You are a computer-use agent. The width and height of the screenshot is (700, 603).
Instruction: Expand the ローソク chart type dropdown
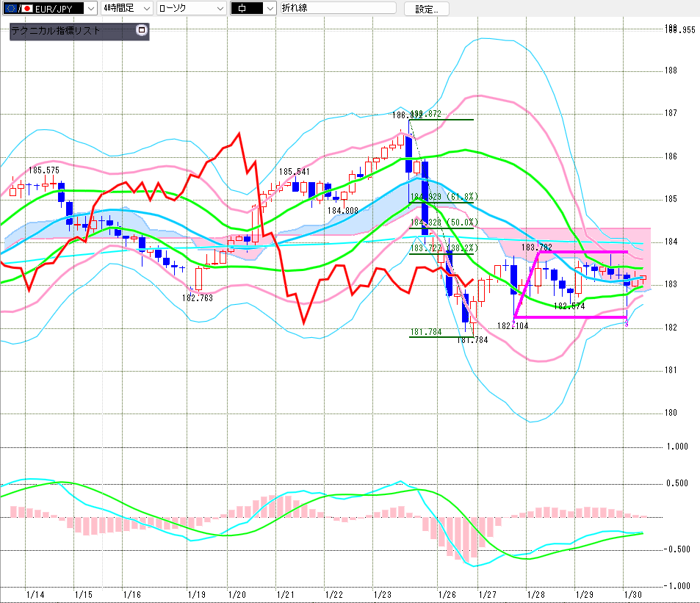coord(218,8)
